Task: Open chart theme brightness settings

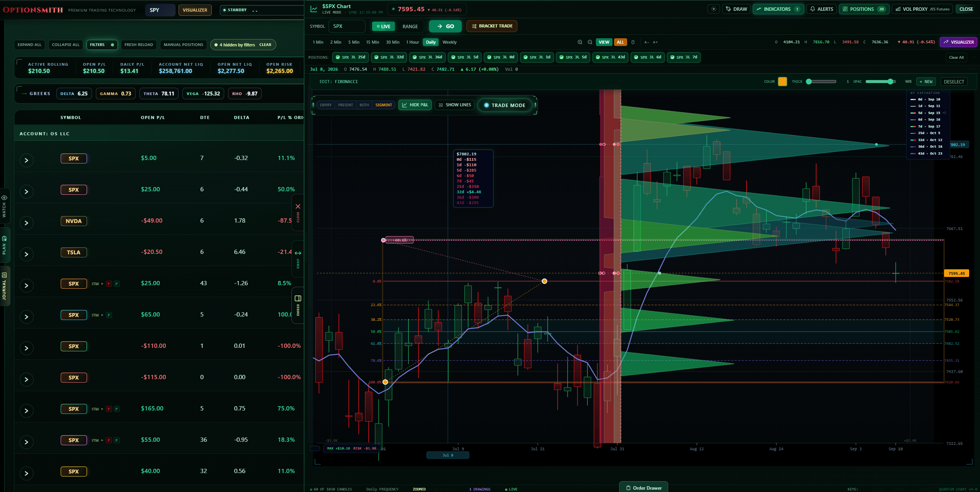Action: 714,9
